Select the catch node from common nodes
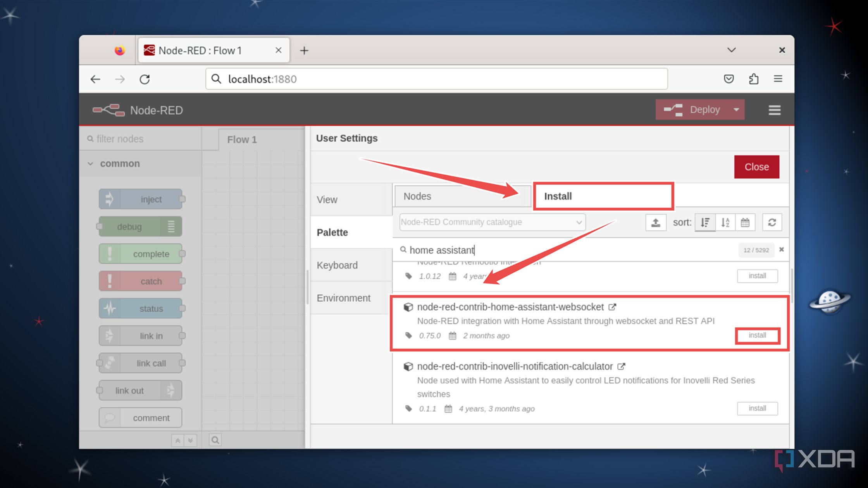The image size is (868, 488). pos(141,281)
